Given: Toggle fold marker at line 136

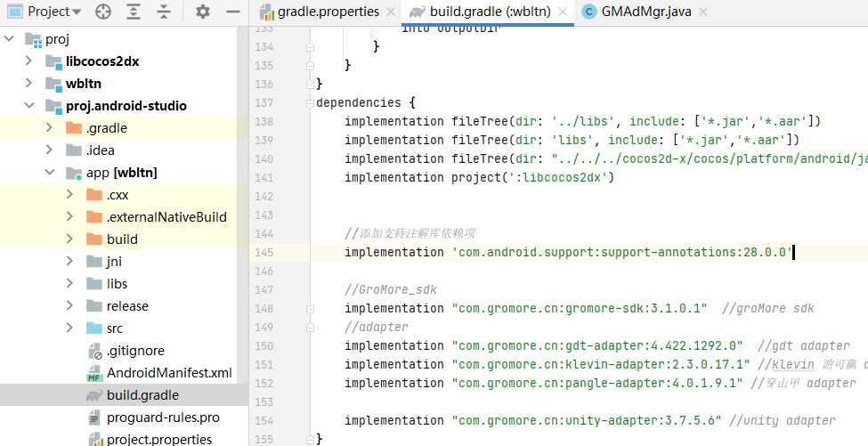Looking at the screenshot, I should coord(310,84).
